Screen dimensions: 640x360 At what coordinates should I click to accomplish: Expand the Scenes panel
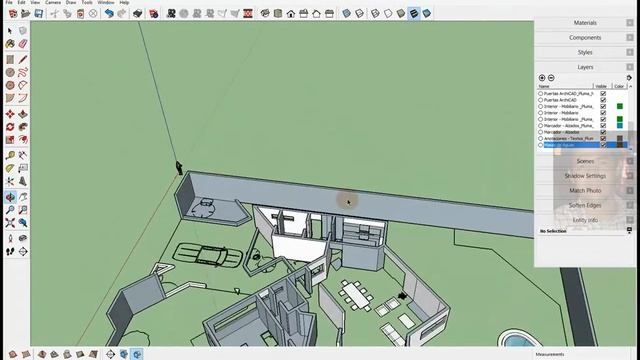coord(585,161)
